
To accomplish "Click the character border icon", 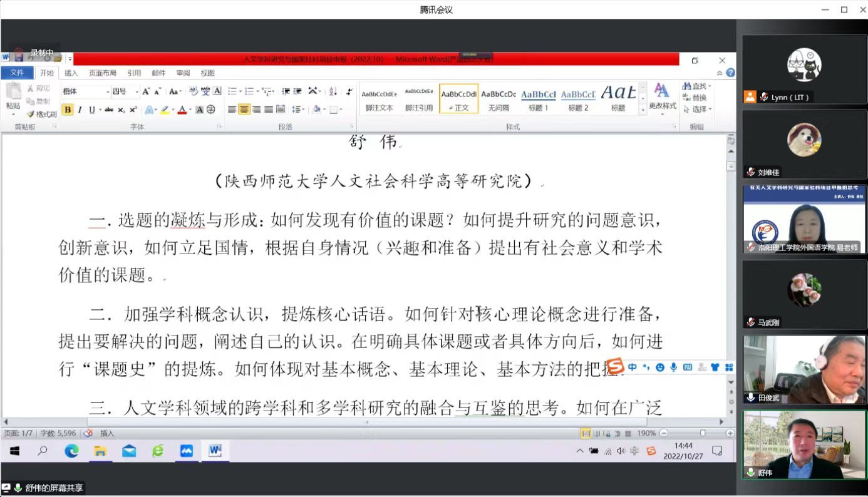I will 217,91.
